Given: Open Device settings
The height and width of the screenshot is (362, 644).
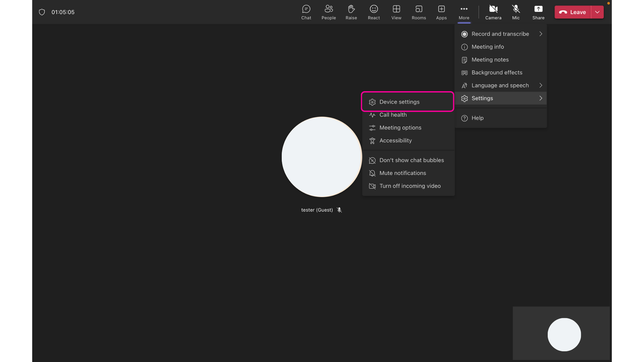Looking at the screenshot, I should pos(399,102).
